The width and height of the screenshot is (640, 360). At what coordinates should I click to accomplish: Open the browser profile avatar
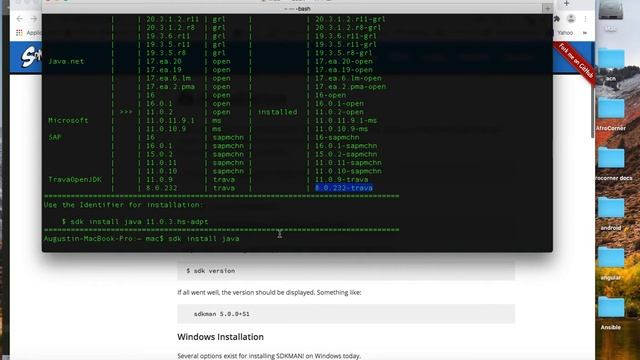571,19
